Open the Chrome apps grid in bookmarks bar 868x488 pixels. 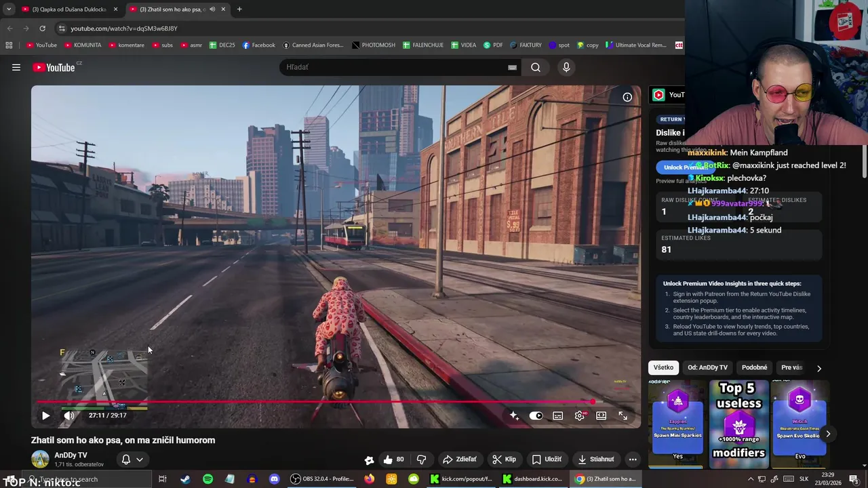[9, 45]
